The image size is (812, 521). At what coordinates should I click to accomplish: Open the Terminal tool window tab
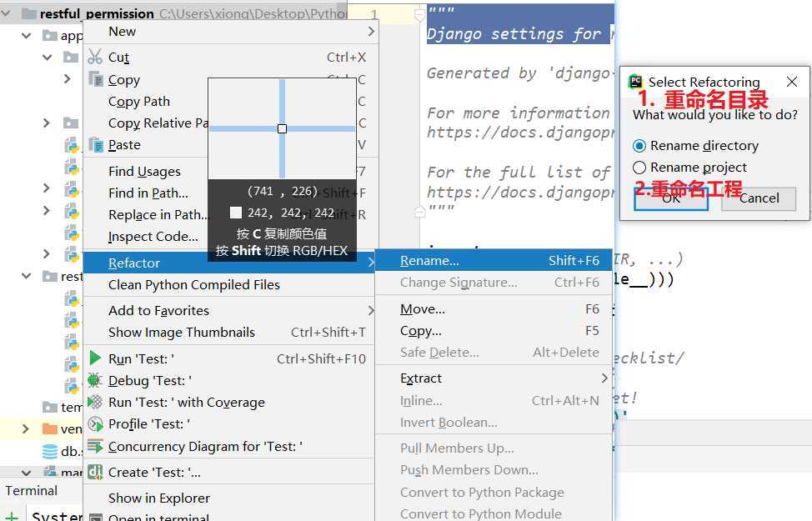pyautogui.click(x=32, y=490)
